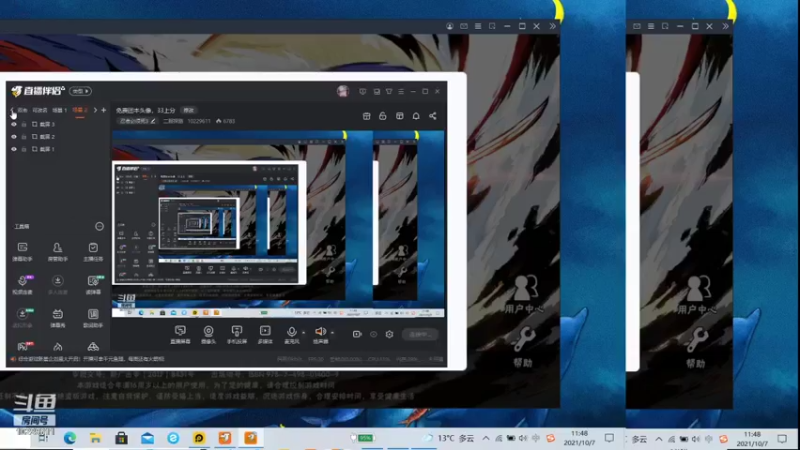800x450 pixels.
Task: Expand the microphone options arrow
Action: [x=304, y=333]
